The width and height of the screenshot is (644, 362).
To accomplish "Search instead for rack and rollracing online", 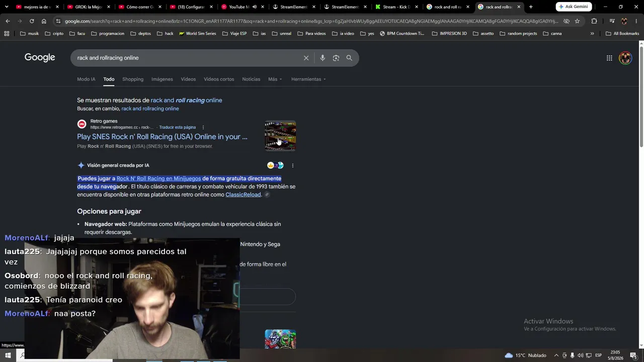I will coord(150,109).
